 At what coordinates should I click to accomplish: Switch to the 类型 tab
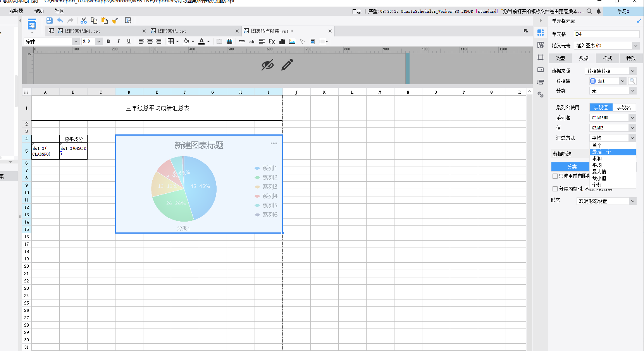(x=560, y=58)
